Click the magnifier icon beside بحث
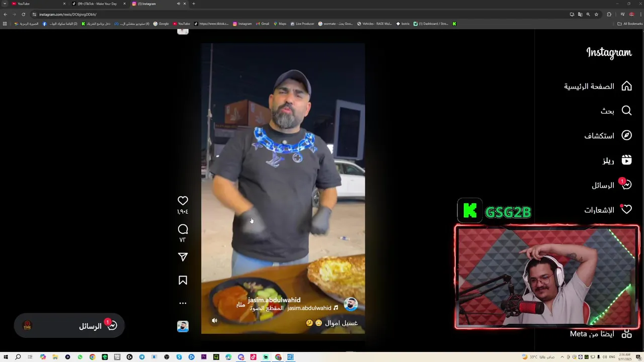 [626, 111]
